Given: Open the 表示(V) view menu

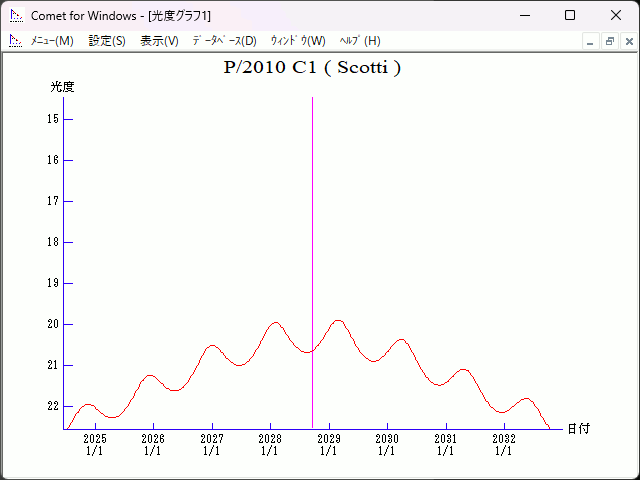Looking at the screenshot, I should click(x=159, y=41).
